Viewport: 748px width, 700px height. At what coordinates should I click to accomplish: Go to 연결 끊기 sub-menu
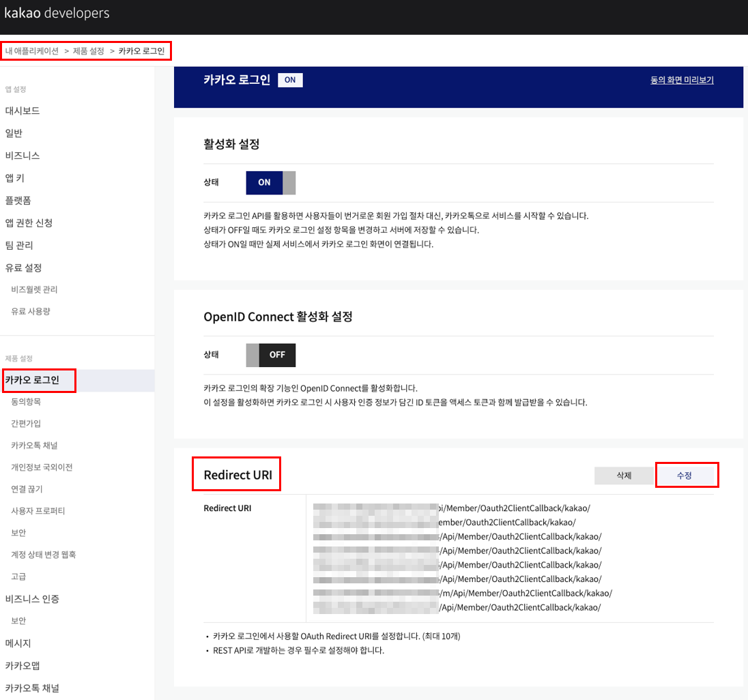[27, 489]
